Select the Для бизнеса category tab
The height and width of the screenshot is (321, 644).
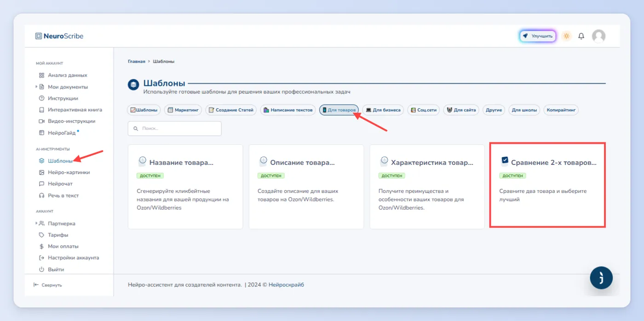[x=383, y=110]
